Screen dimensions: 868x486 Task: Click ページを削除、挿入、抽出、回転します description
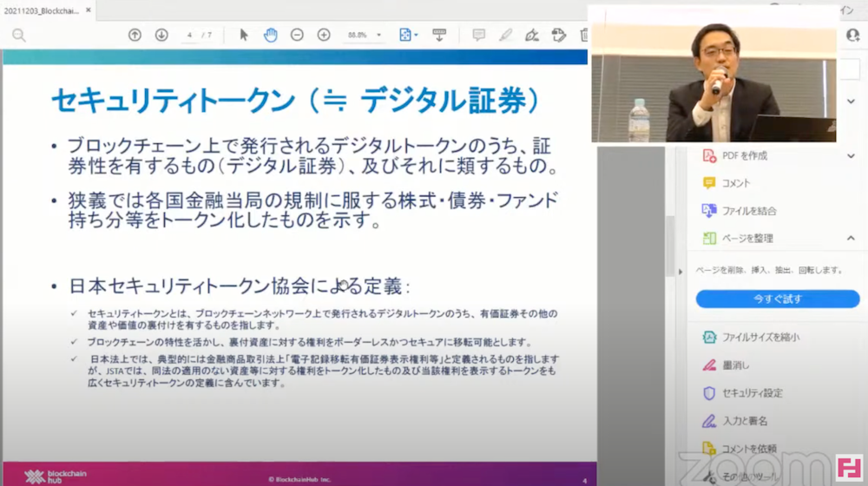769,270
